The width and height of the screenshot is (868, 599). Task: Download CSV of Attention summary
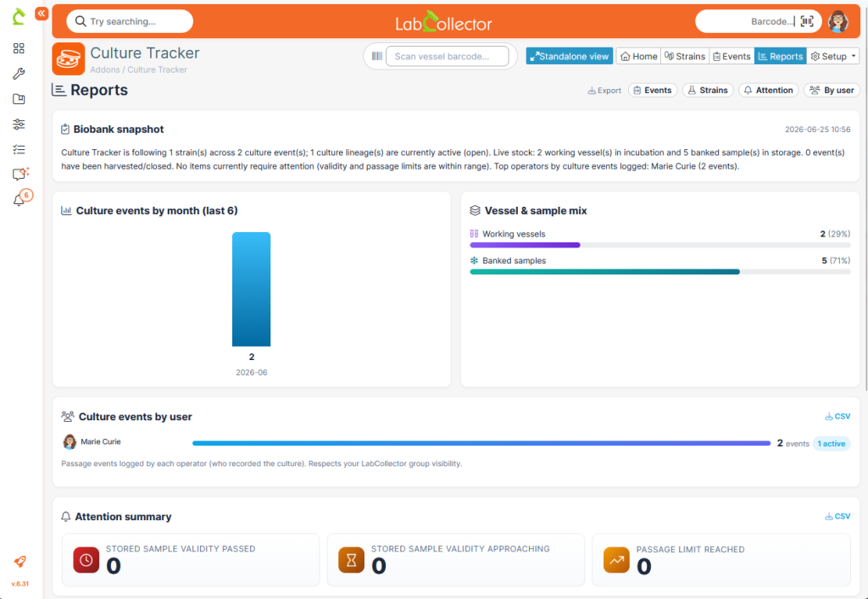(837, 516)
